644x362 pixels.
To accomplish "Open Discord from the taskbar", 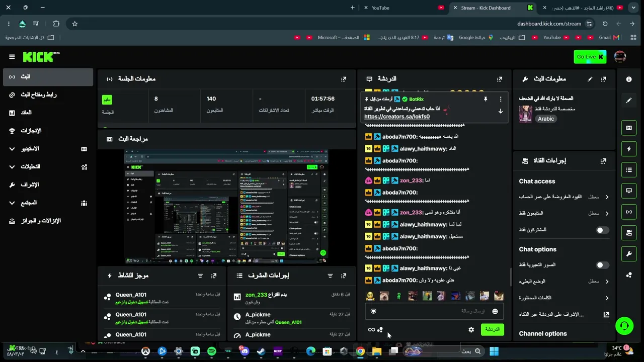I will tap(245, 351).
